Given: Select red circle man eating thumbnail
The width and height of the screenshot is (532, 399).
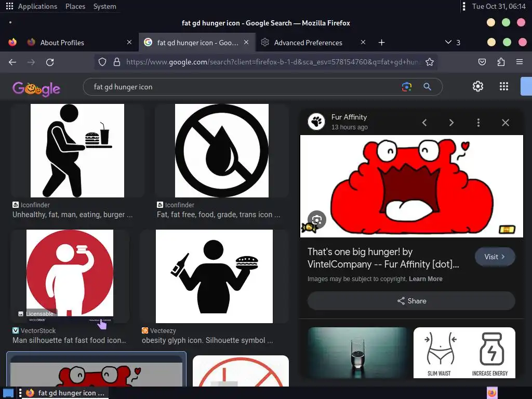Looking at the screenshot, I should [70, 275].
